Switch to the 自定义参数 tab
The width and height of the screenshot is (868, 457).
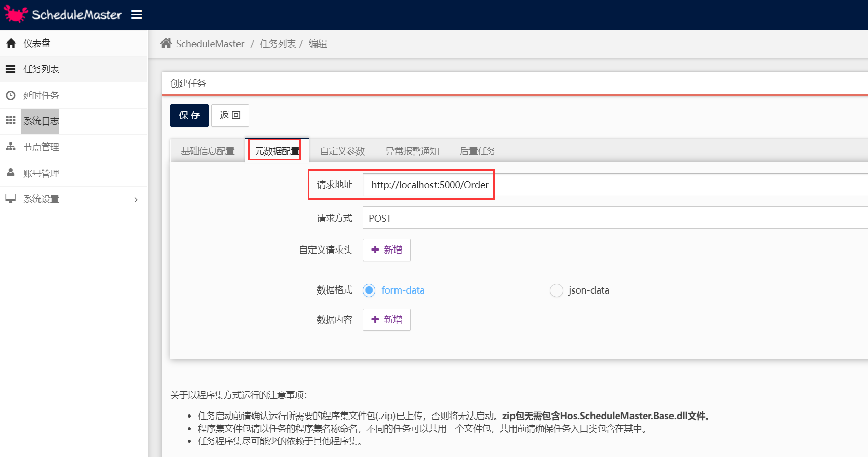(342, 151)
